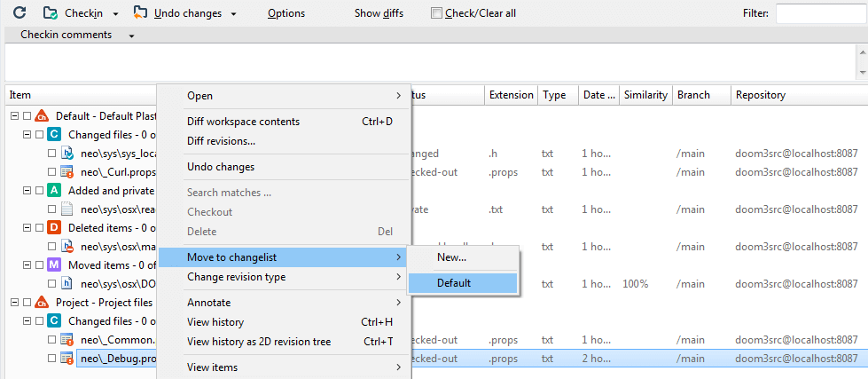868x379 pixels.
Task: Click the Project changelist orange icon
Action: tap(42, 303)
